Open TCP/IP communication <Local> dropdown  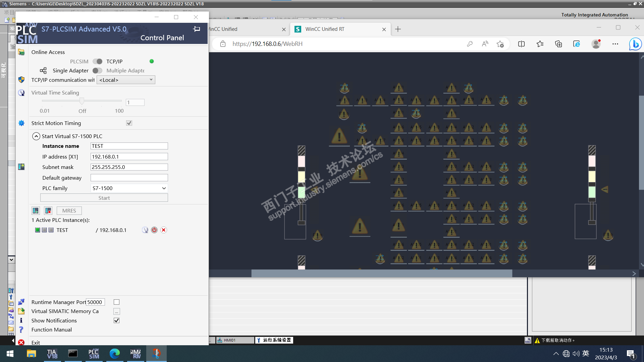pos(126,80)
